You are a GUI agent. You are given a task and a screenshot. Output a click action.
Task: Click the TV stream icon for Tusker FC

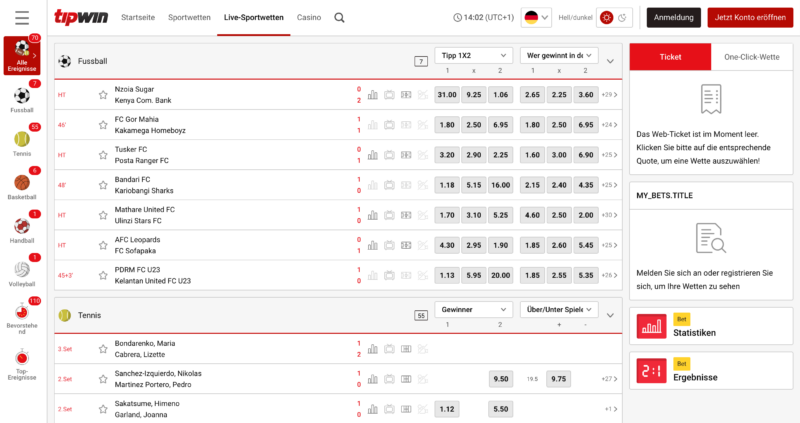coord(389,155)
